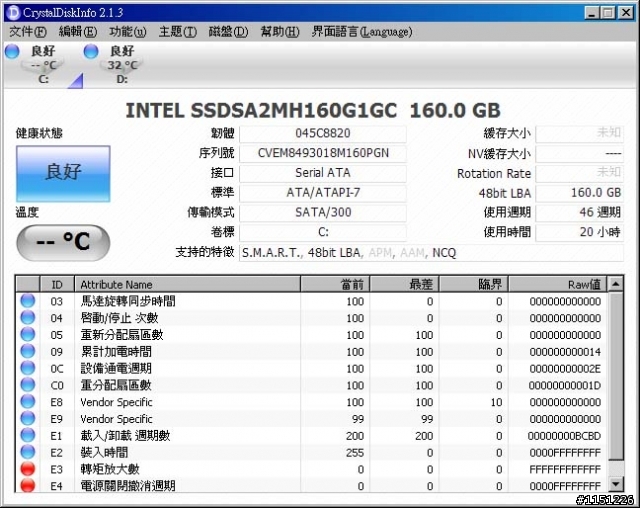Click the standard field ATA/ATAPI-7
Screen dimensions: 640x508
(323, 193)
